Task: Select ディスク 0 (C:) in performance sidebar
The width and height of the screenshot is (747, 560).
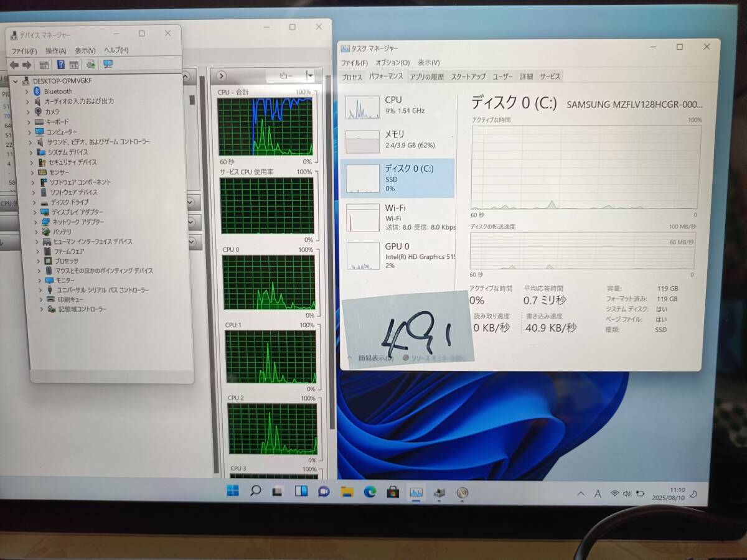Action: tap(398, 178)
